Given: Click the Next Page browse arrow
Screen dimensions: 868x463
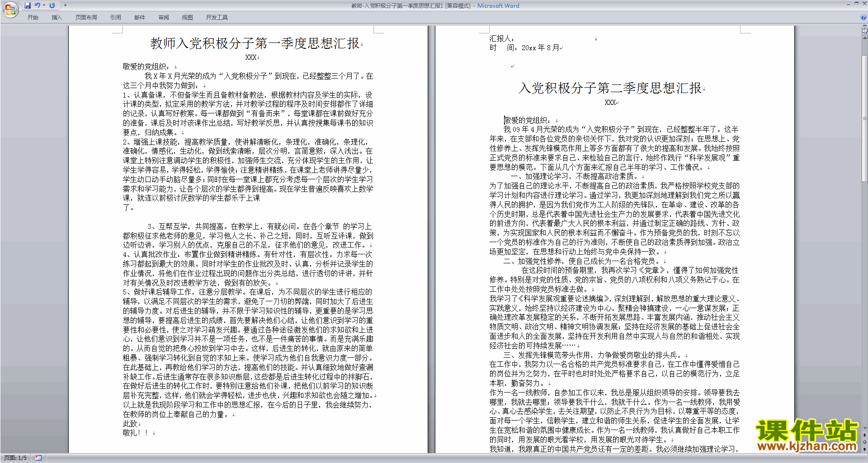Looking at the screenshot, I should (x=865, y=449).
